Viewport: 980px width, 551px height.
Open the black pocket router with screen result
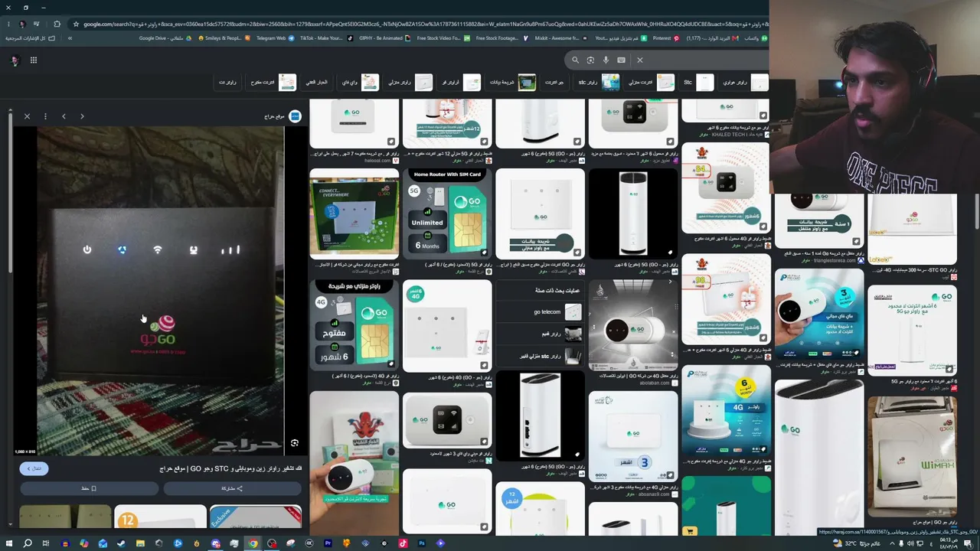[x=447, y=419]
